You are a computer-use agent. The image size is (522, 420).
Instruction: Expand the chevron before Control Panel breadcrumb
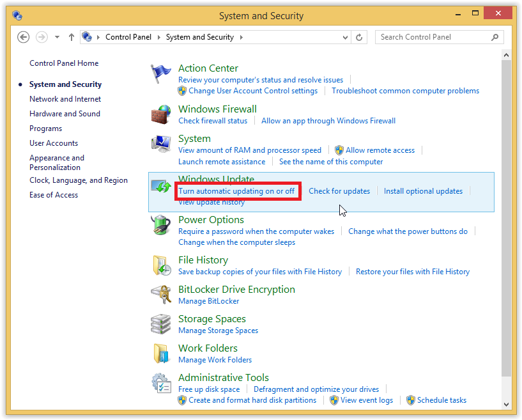pos(98,37)
